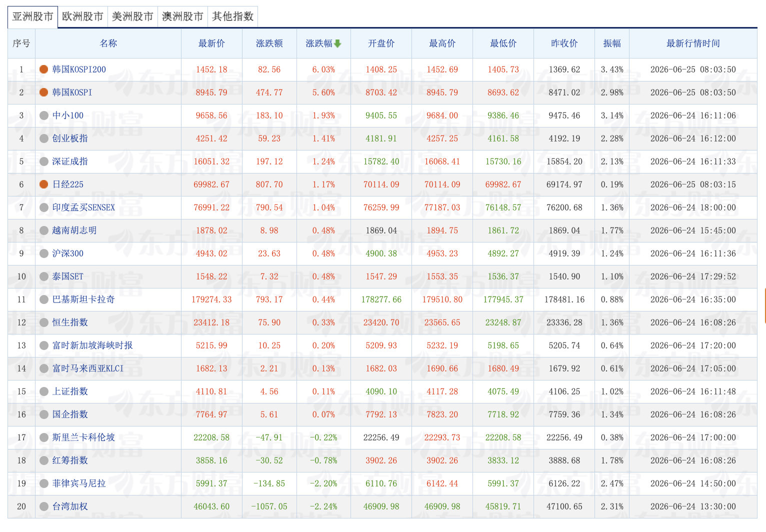Open the 中小100 index link
The image size is (766, 532).
(x=68, y=115)
